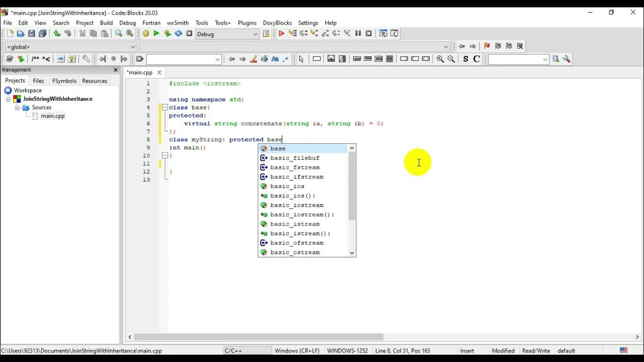
Task: Open the Settings menu
Action: (308, 23)
